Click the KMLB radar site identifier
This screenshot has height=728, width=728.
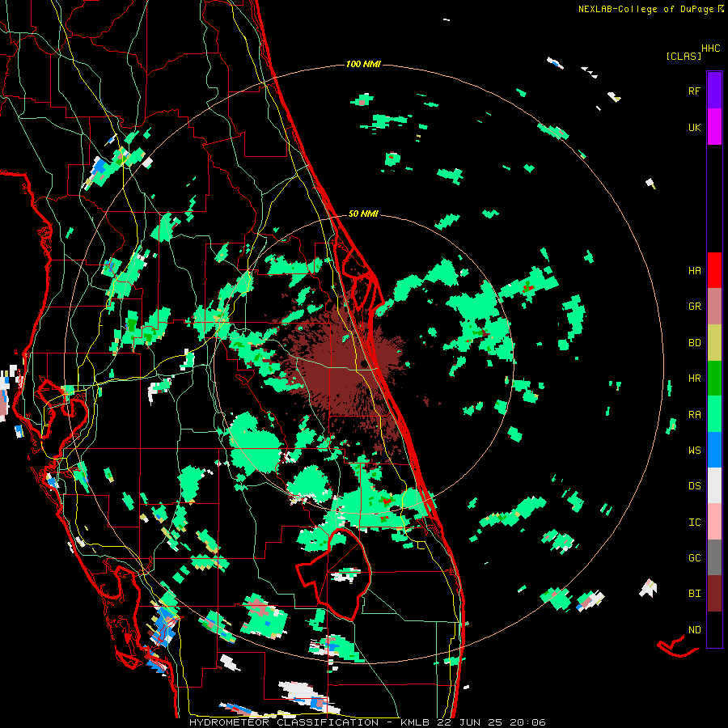coord(415,722)
